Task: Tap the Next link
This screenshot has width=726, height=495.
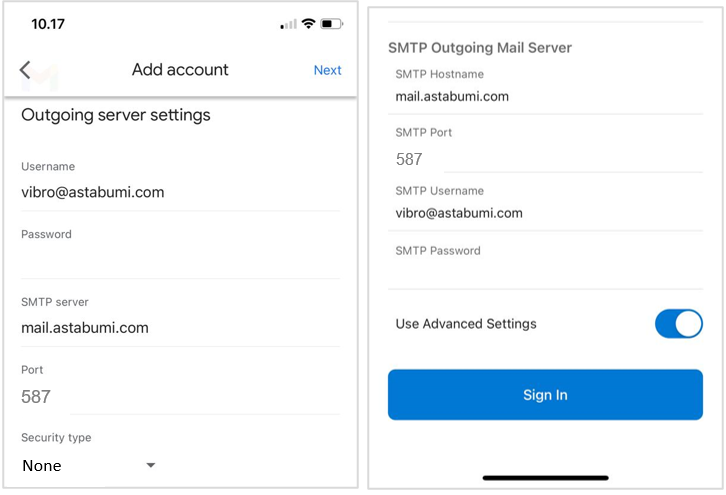Action: pyautogui.click(x=327, y=70)
